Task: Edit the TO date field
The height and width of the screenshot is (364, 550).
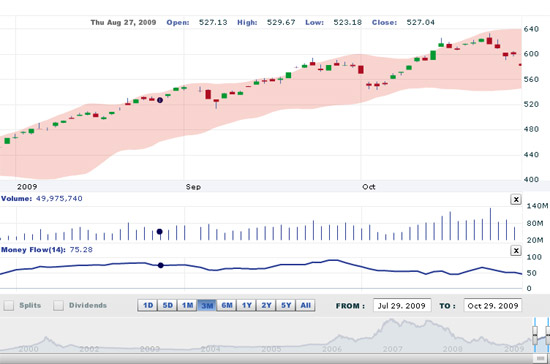Action: pyautogui.click(x=492, y=305)
